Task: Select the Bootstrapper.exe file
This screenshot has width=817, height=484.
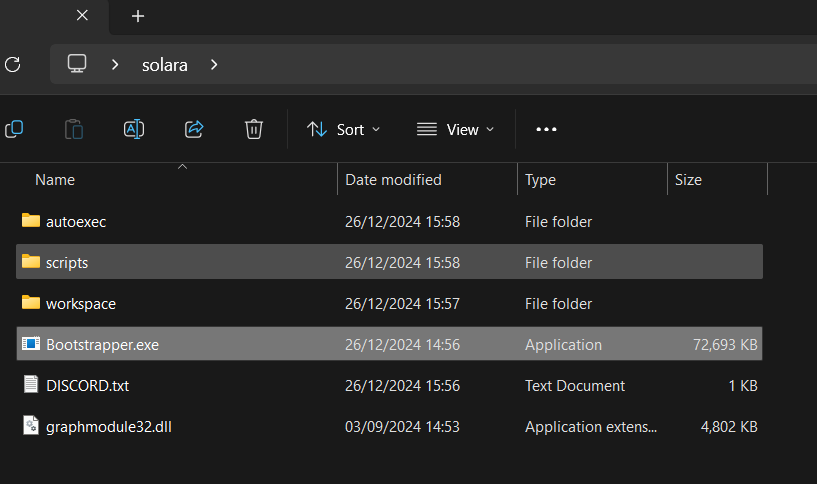Action: [x=102, y=345]
